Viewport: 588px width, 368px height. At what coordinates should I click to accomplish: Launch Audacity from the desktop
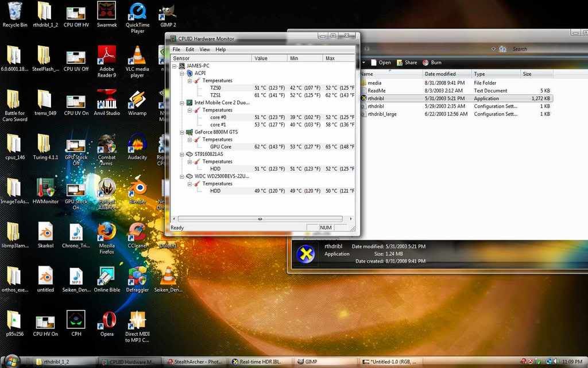137,147
